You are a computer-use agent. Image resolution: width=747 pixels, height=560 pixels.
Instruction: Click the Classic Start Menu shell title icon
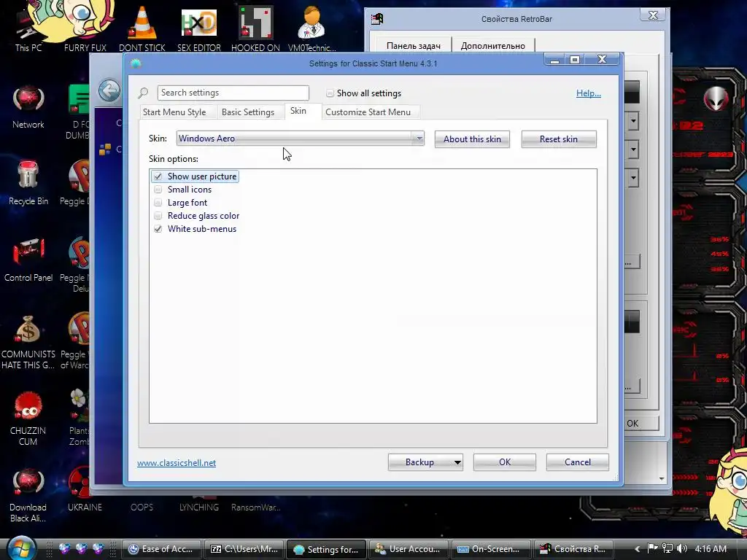tap(136, 63)
